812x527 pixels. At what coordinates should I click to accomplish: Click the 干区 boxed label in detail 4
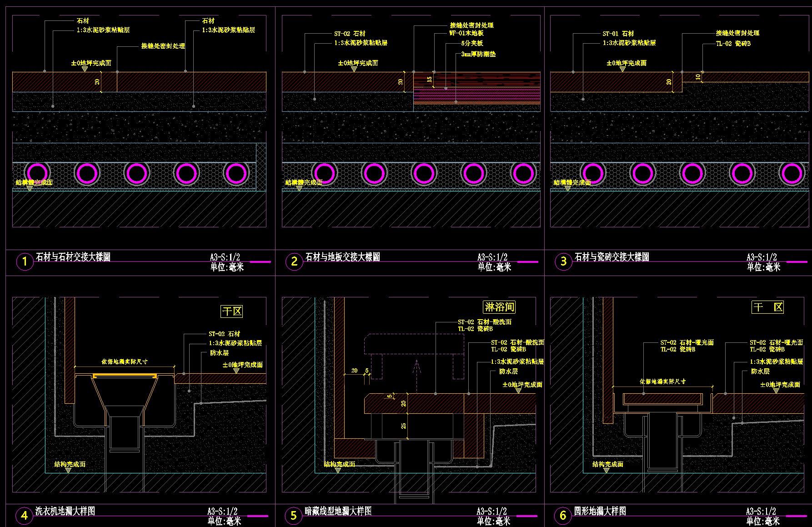point(231,311)
